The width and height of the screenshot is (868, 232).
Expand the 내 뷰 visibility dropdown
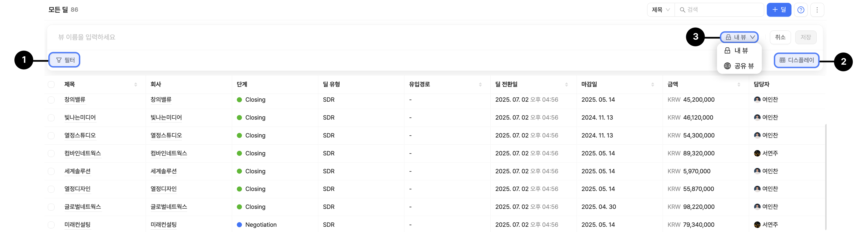pyautogui.click(x=740, y=37)
